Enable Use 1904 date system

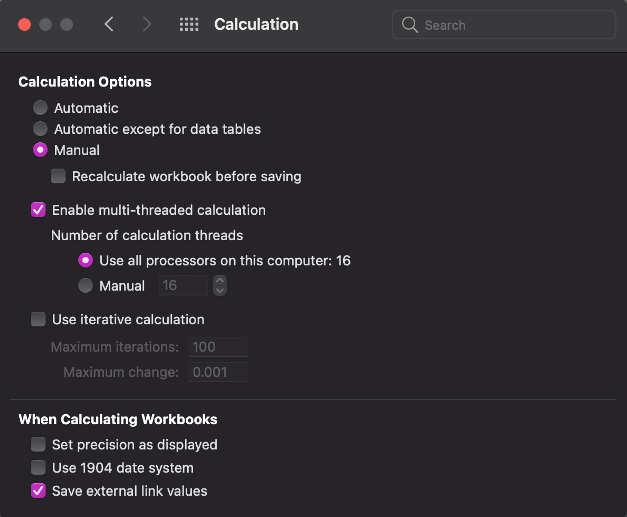coord(38,468)
